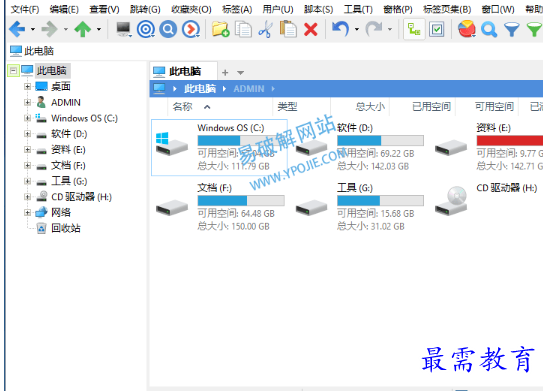543x391 pixels.
Task: Select the 软件 (D:) drive tile
Action: pyautogui.click(x=360, y=148)
